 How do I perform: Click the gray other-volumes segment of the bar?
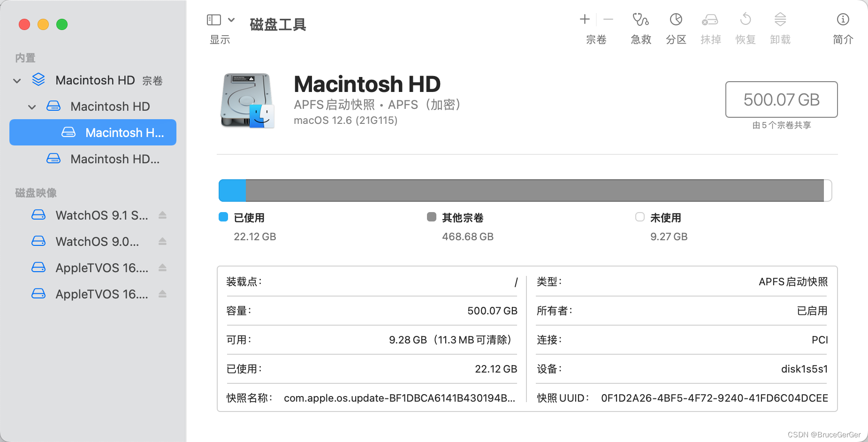point(535,191)
